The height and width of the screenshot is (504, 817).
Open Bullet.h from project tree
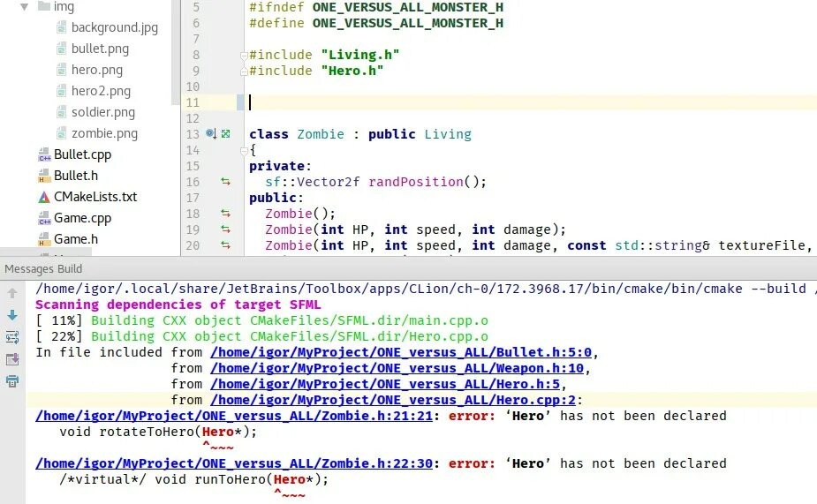(x=76, y=176)
